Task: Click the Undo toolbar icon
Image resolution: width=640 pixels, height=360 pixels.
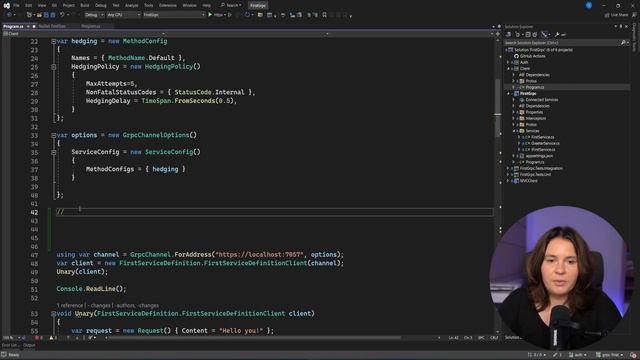Action: (x=62, y=15)
